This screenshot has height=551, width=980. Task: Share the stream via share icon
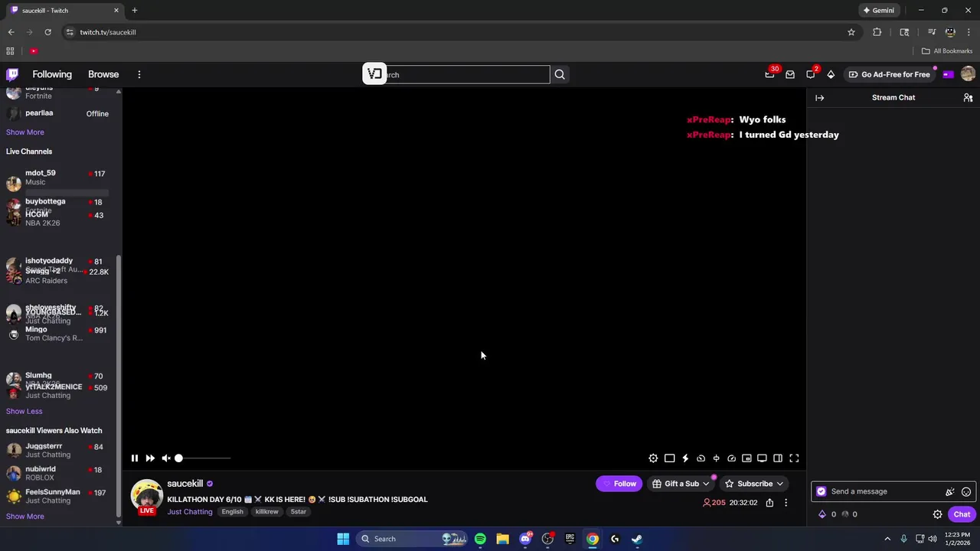pos(769,503)
